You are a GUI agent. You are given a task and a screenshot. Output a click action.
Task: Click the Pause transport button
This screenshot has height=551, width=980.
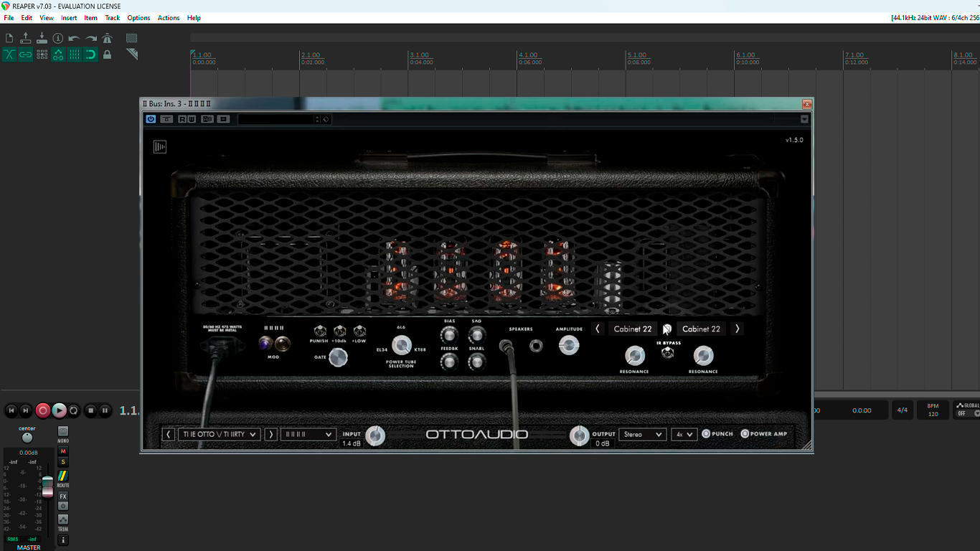click(105, 410)
